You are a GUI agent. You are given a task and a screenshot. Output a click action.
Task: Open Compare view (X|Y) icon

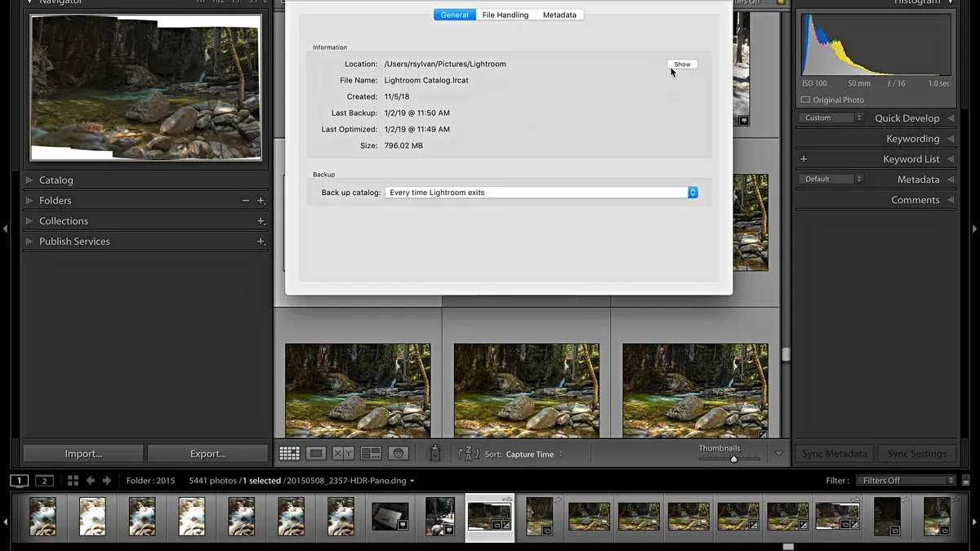pyautogui.click(x=343, y=453)
